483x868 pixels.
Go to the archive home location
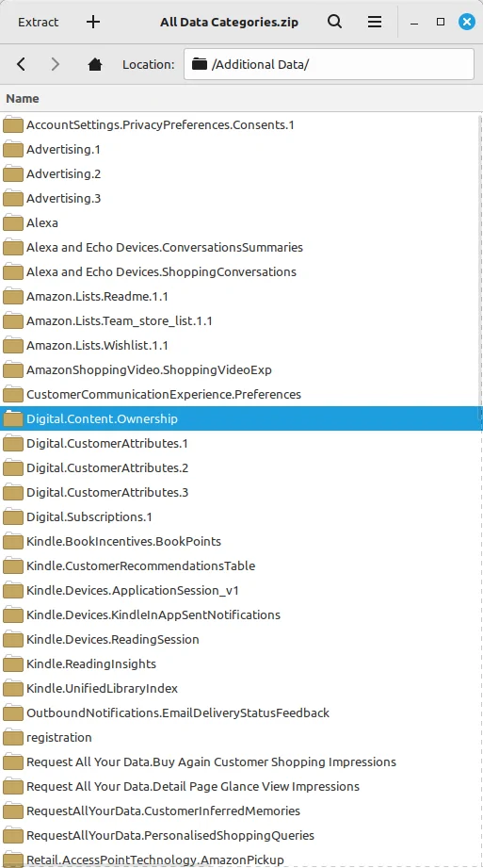[x=94, y=64]
